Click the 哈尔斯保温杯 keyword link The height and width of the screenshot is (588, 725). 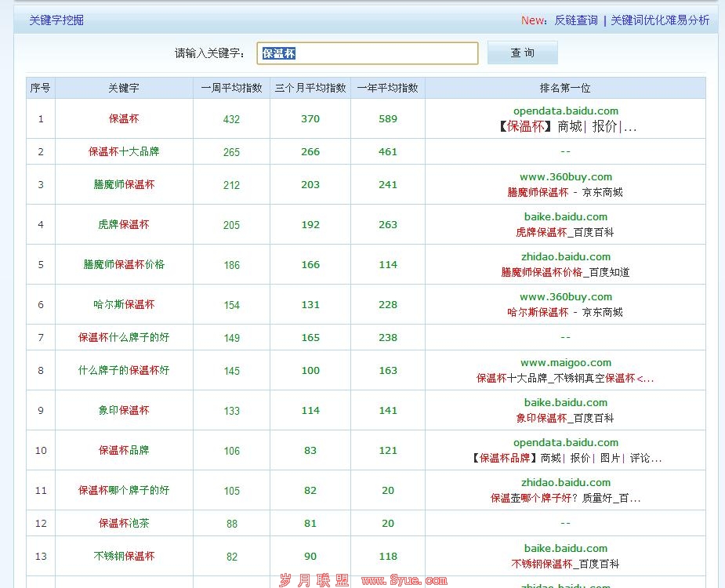click(123, 303)
